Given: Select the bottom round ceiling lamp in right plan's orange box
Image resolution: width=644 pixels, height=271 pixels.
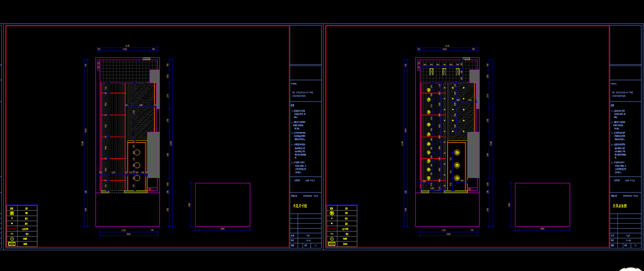Looking at the screenshot, I should pyautogui.click(x=457, y=178).
